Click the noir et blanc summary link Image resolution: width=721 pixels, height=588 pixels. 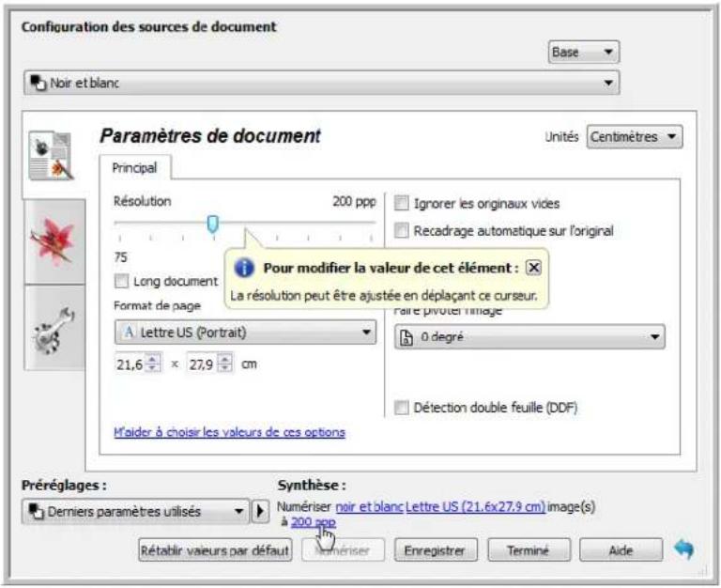[x=369, y=506]
